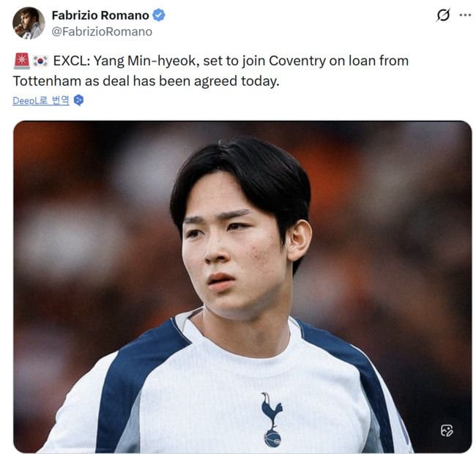Screen dimensions: 476x454
Task: Click the "EXCL:" text in the post
Action: pos(72,61)
